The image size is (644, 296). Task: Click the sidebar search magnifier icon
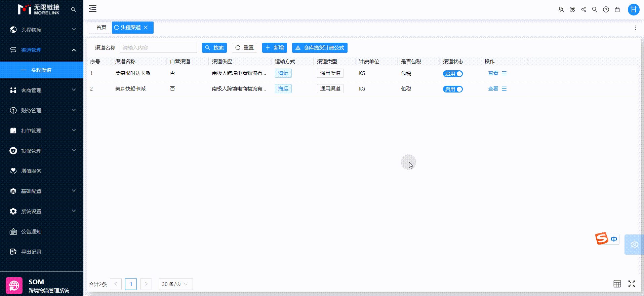(73, 10)
